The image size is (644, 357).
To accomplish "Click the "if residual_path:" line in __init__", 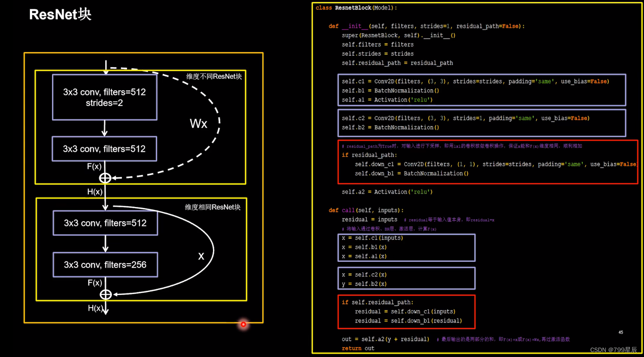I will (369, 155).
